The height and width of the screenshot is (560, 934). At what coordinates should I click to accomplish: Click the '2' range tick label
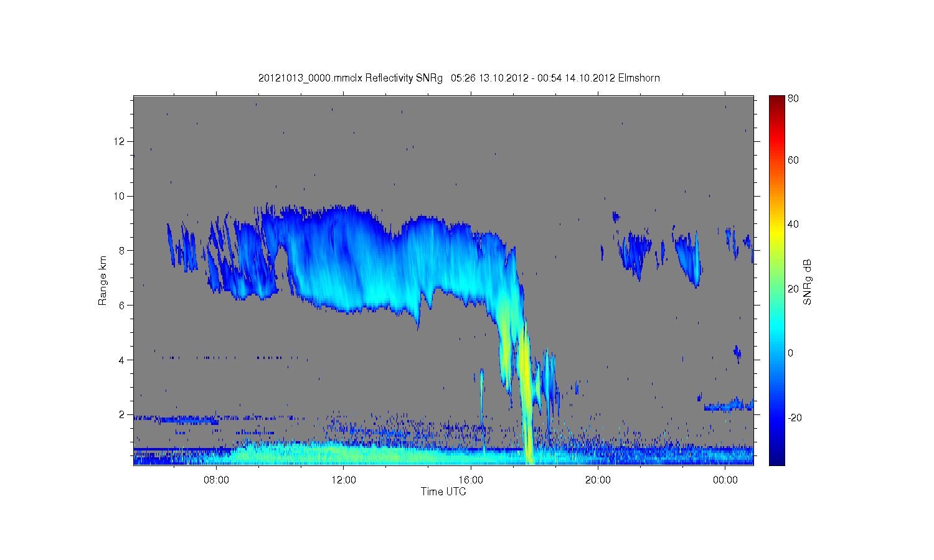123,414
